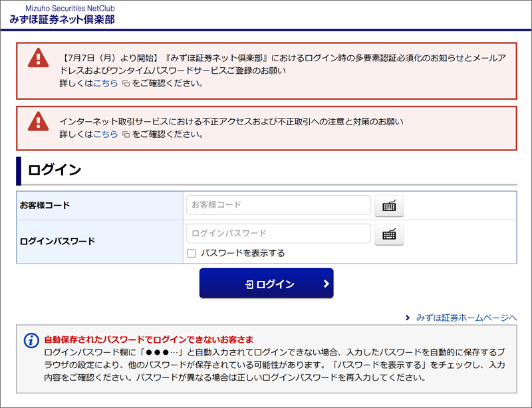
Task: Open software keyboard for ログインパスワード field
Action: coord(389,234)
